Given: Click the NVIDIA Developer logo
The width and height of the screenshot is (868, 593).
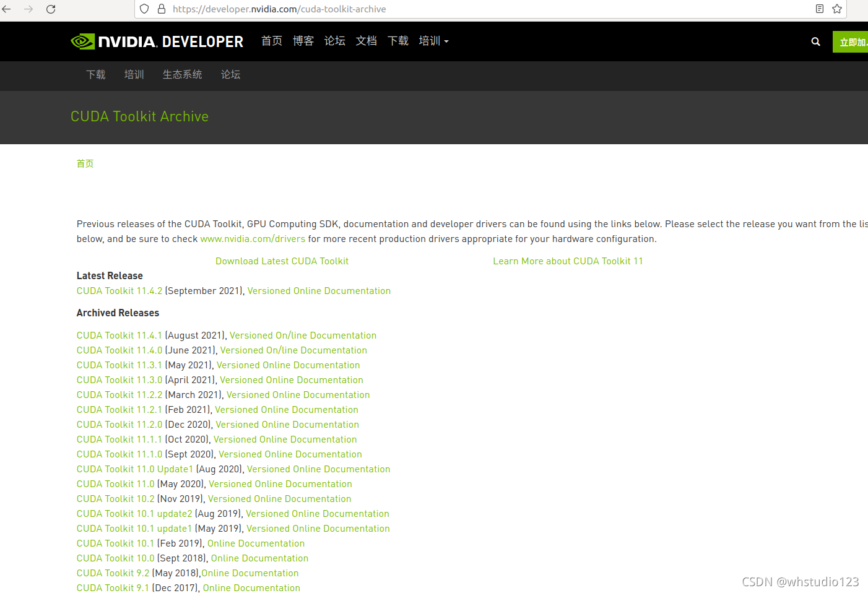Looking at the screenshot, I should [x=157, y=41].
